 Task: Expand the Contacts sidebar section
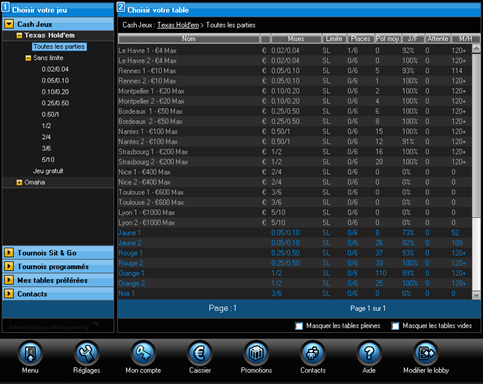click(9, 294)
